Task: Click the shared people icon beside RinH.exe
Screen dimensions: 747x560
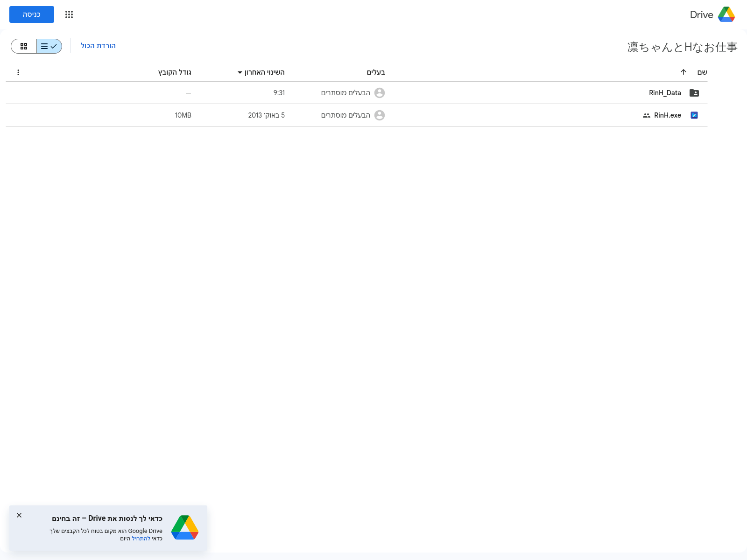Action: tap(647, 115)
